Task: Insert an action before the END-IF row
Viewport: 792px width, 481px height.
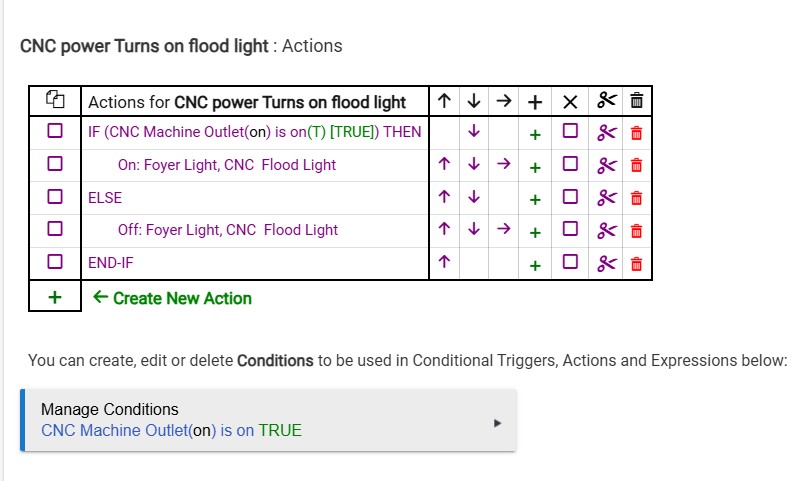Action: [x=535, y=264]
